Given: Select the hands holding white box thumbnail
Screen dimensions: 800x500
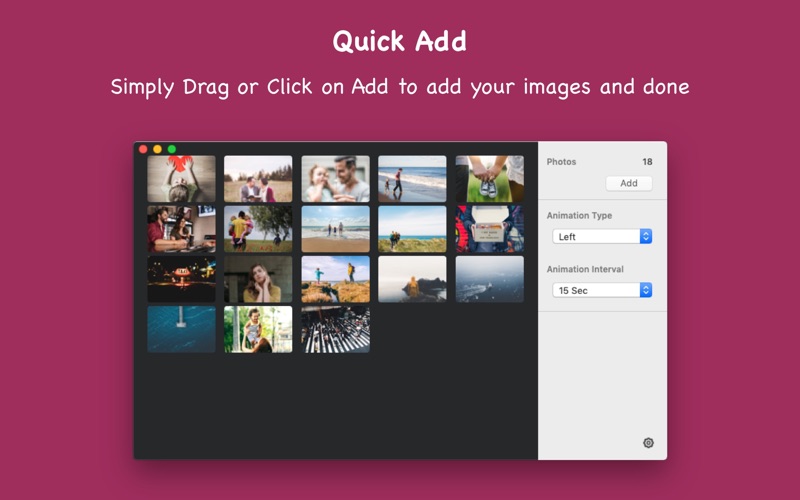Looking at the screenshot, I should [489, 229].
